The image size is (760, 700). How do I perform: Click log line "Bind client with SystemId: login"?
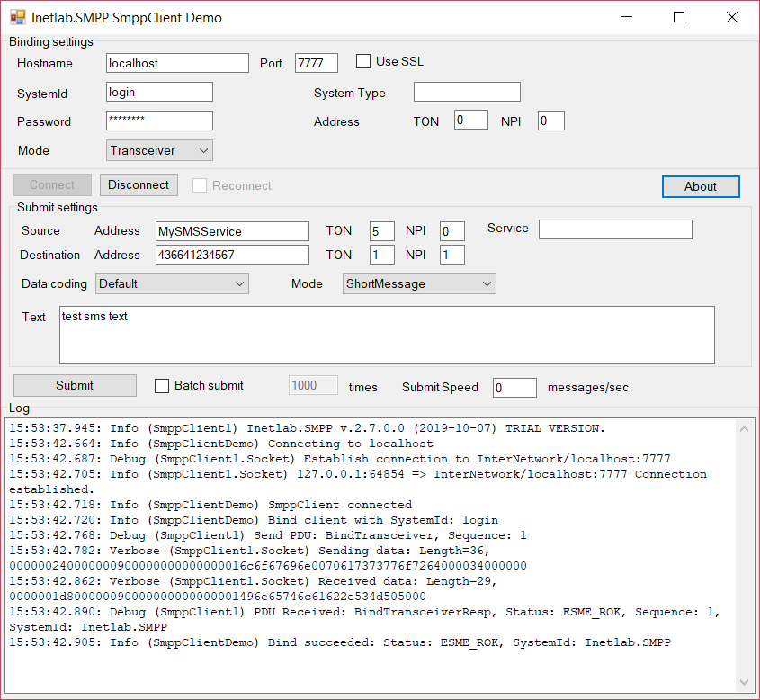click(254, 520)
